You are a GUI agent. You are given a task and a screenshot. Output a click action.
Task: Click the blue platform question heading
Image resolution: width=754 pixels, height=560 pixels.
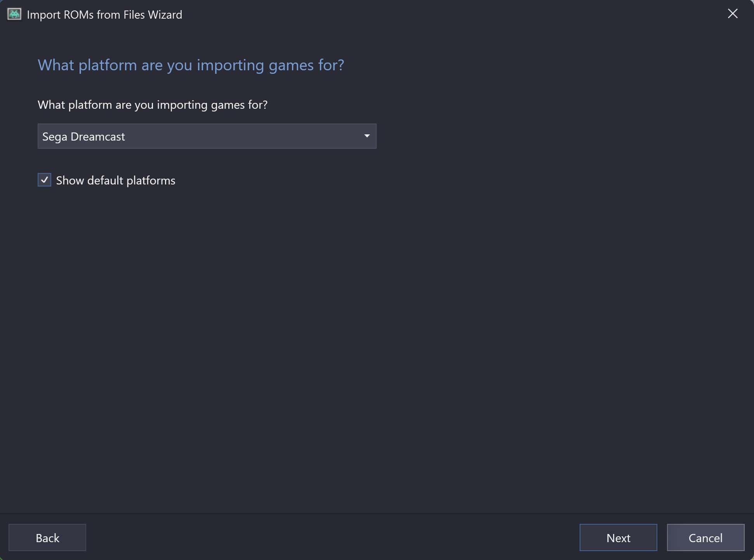[191, 65]
